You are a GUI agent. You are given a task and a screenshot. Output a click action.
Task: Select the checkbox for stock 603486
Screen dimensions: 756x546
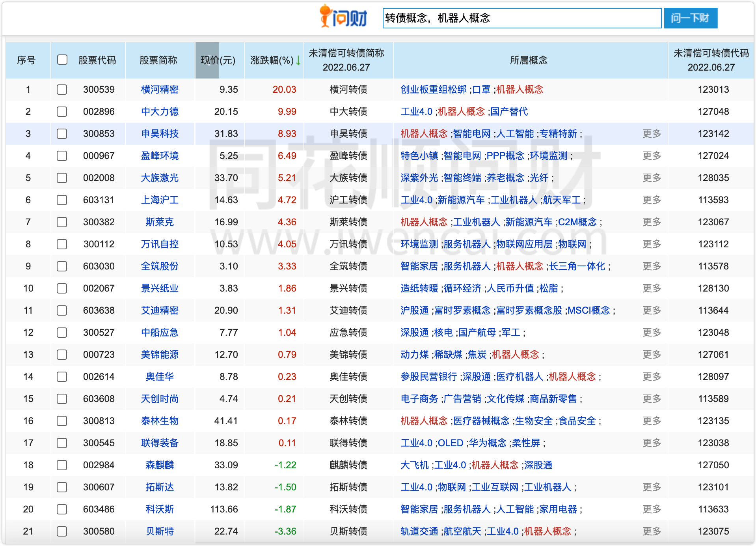[62, 509]
